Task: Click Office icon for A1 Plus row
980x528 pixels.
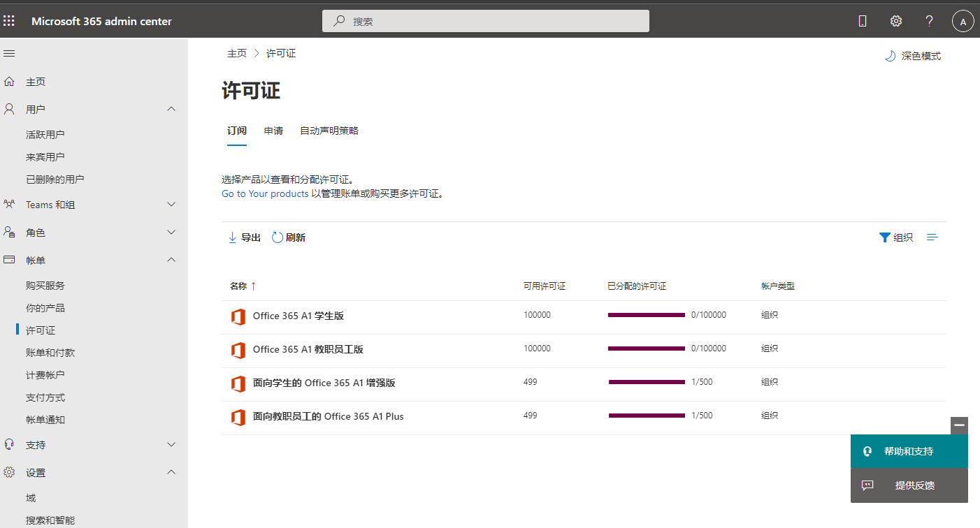Action: 238,417
